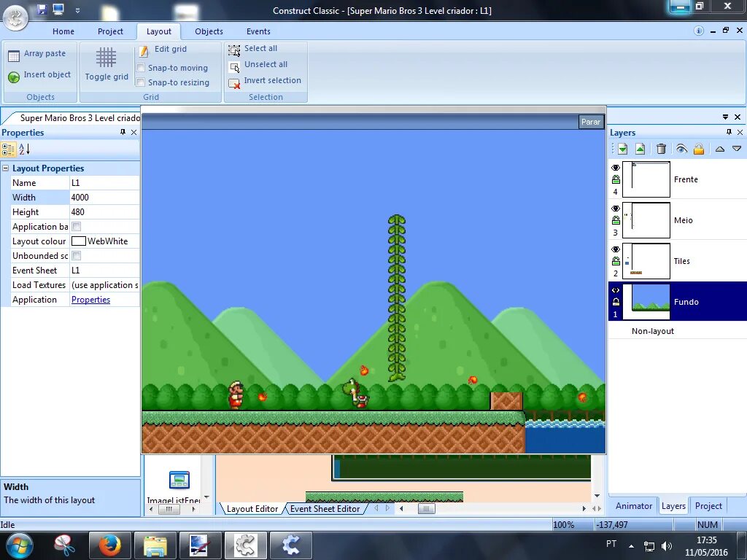The image size is (747, 560).
Task: Open the Project ribbon tab
Action: coord(110,31)
